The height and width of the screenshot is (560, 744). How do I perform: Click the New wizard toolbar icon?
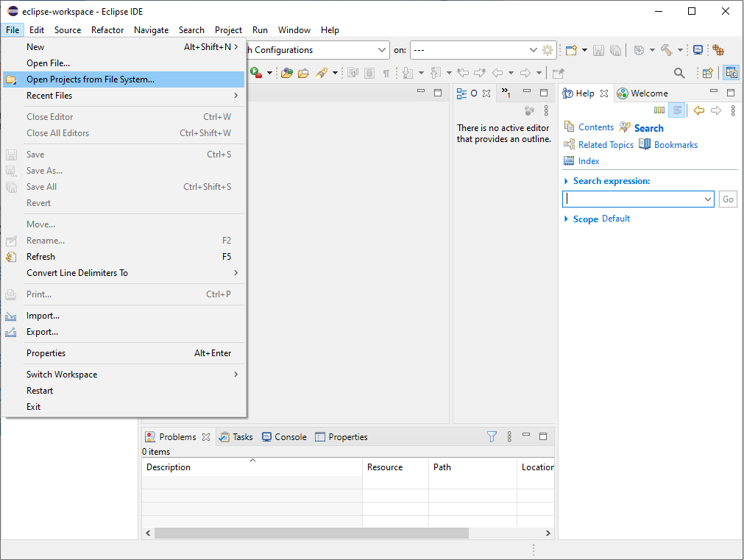click(571, 50)
